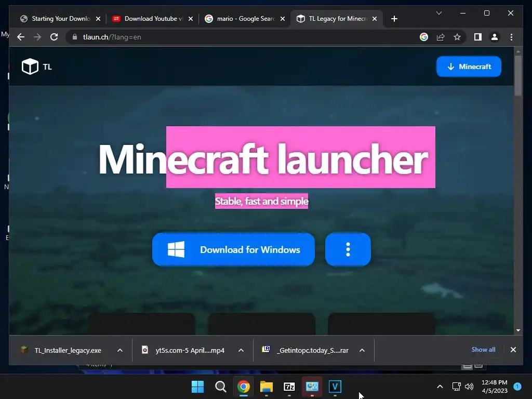Screen dimensions: 532x399
Task: Open the lock icon for site info
Action: [x=75, y=37]
